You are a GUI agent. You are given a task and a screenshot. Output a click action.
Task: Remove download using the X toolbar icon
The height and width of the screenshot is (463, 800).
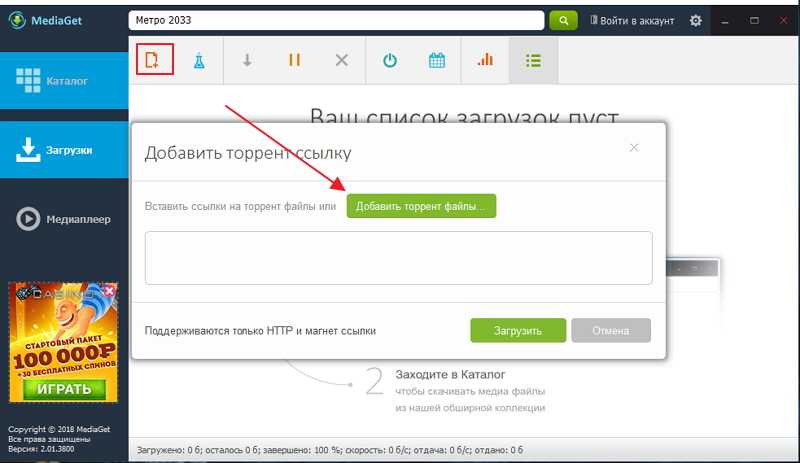point(341,60)
